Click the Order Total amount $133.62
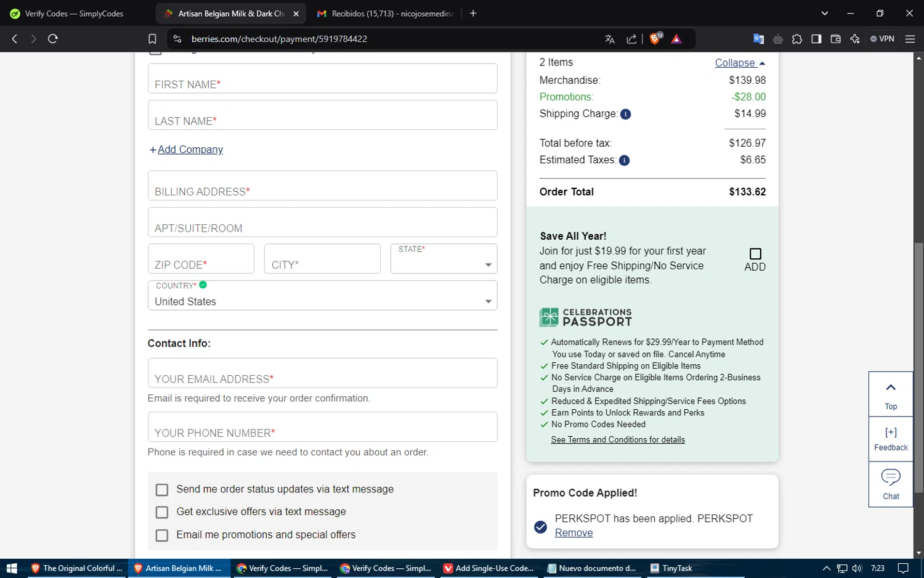The width and height of the screenshot is (924, 578). point(747,192)
